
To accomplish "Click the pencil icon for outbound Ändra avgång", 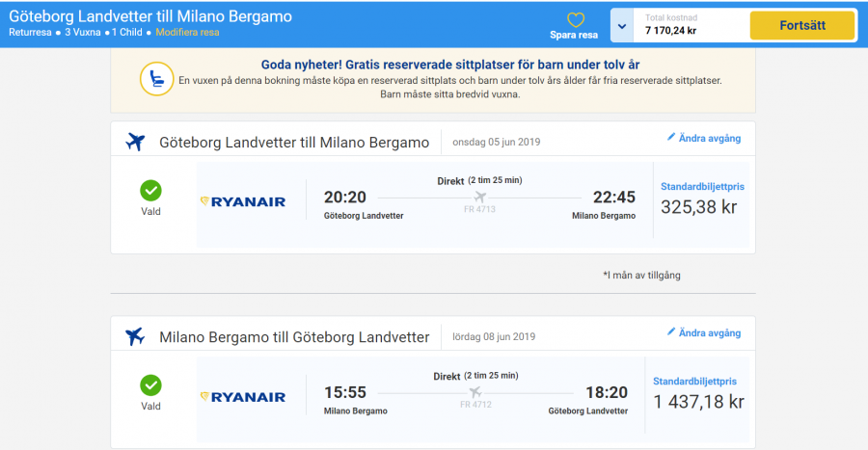I will 671,138.
